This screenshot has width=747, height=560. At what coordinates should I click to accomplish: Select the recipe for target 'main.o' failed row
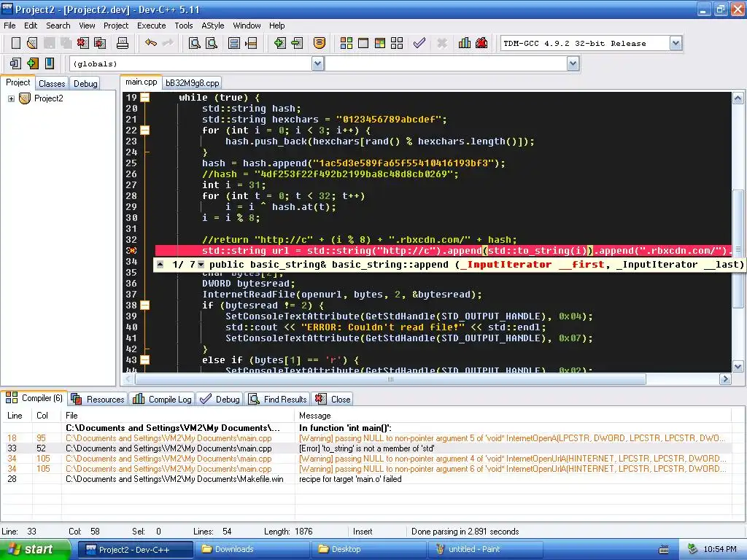pyautogui.click(x=366, y=479)
